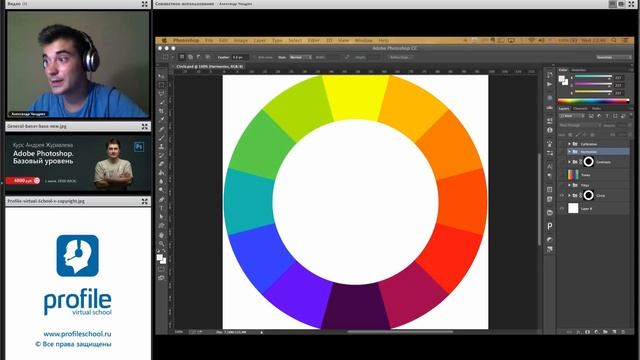This screenshot has height=360, width=640.
Task: Expand the Circle group
Action: [569, 196]
